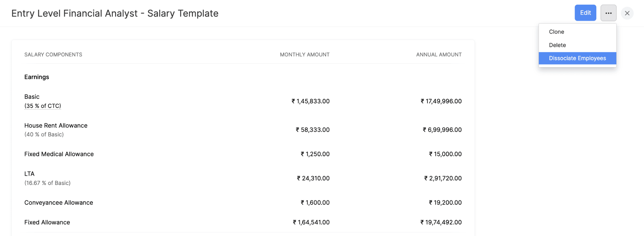Viewport: 644px width, 236px height.
Task: Select Clone from the options menu
Action: pos(556,32)
